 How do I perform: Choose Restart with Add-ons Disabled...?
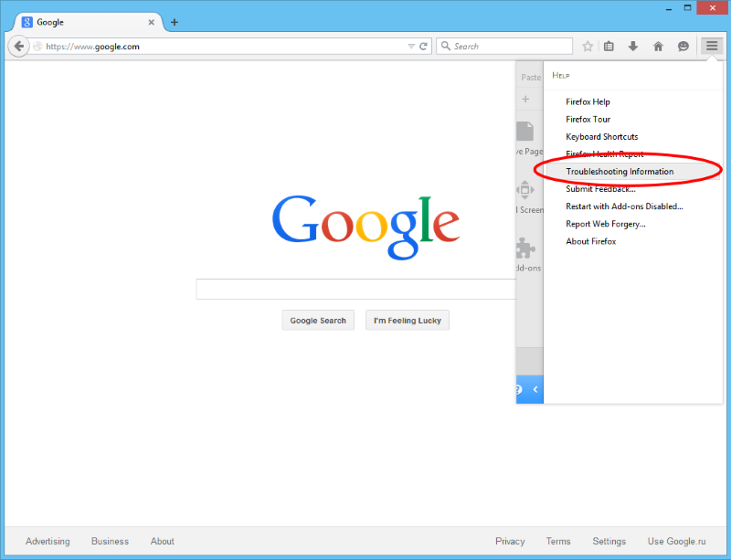pyautogui.click(x=624, y=206)
